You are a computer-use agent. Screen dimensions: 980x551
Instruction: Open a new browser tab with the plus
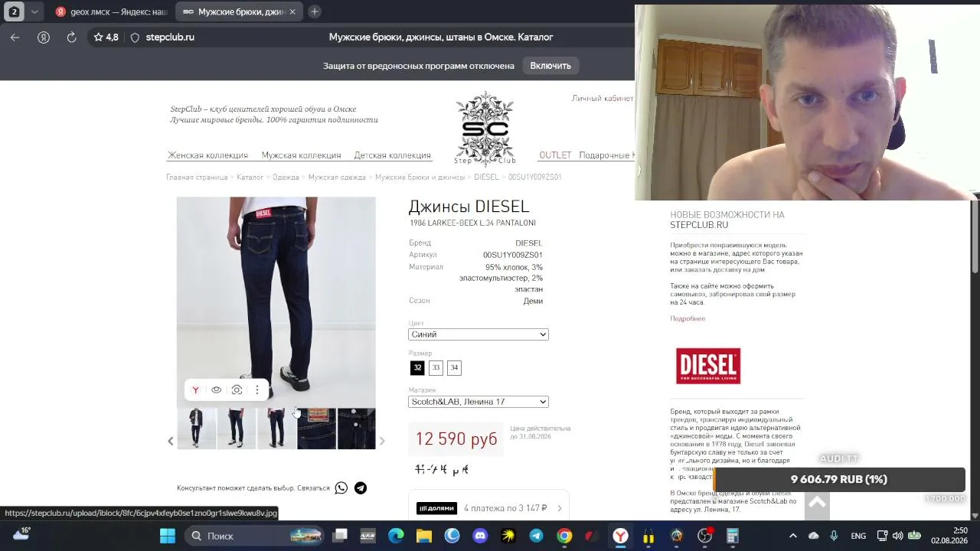click(315, 11)
